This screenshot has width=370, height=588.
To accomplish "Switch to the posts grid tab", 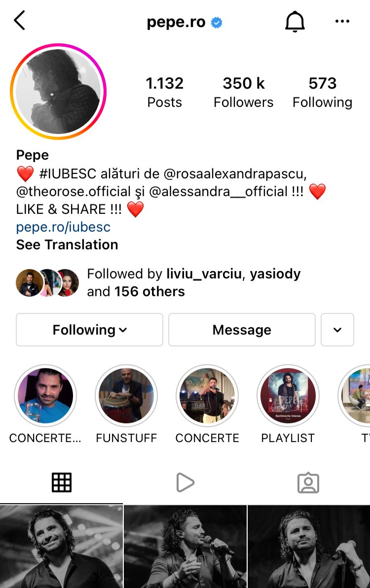I will click(x=62, y=482).
